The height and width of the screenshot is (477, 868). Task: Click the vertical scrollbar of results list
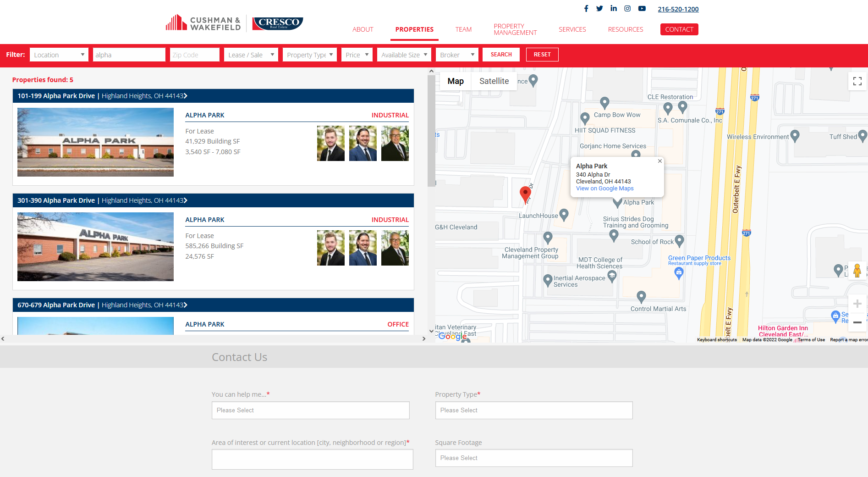point(431,131)
